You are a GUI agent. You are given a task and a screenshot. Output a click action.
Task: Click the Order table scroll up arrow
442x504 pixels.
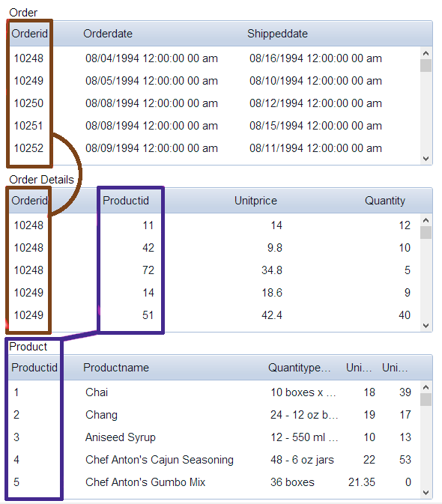coord(426,53)
